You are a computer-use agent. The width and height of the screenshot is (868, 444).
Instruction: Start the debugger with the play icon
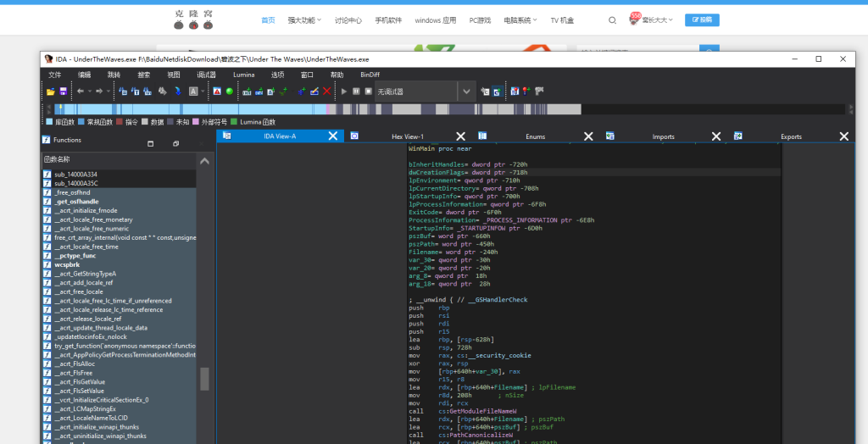coord(344,92)
